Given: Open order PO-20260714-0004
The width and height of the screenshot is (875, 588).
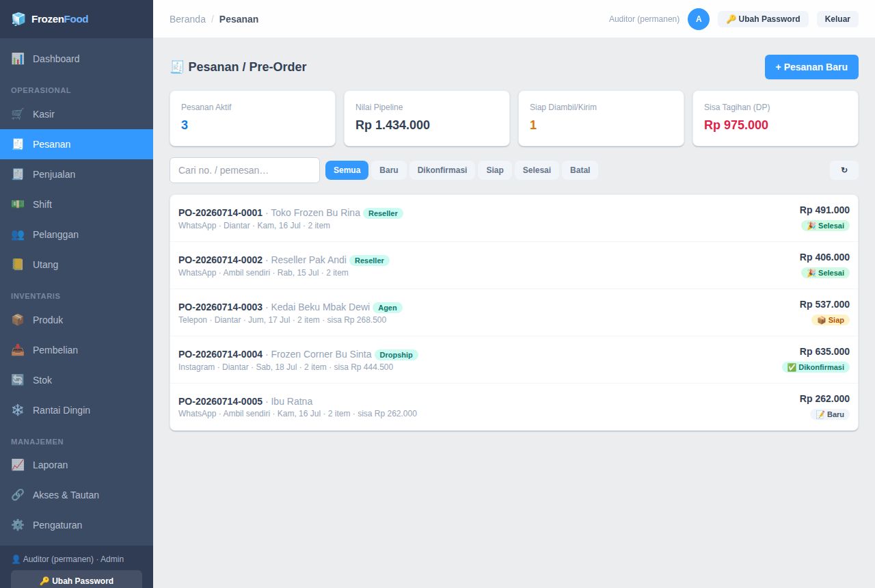Looking at the screenshot, I should (x=514, y=360).
